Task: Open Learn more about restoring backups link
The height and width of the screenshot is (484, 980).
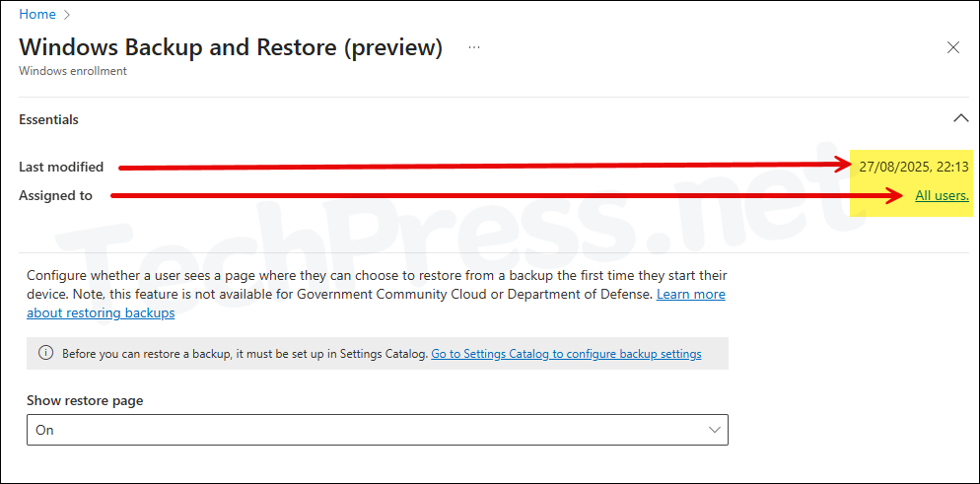Action: pyautogui.click(x=376, y=303)
